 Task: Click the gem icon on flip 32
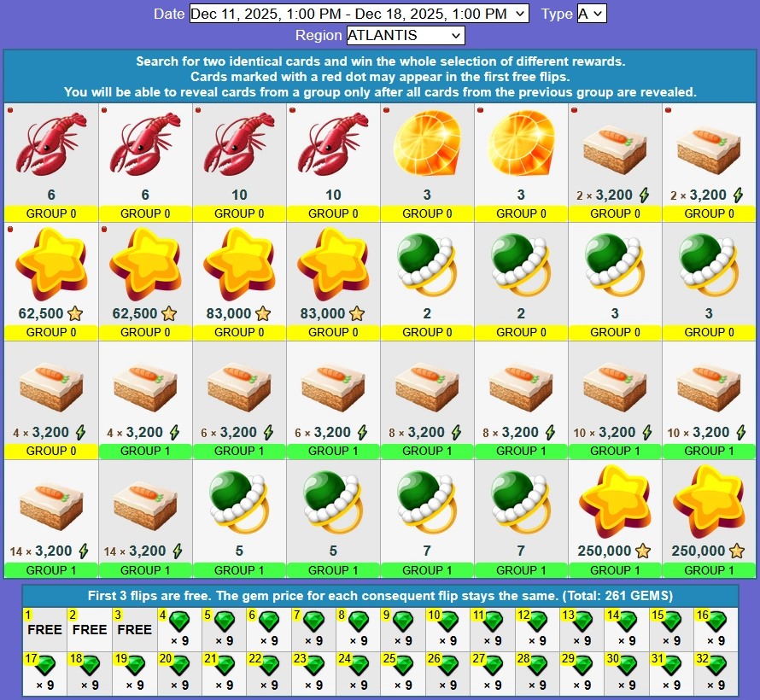(716, 666)
